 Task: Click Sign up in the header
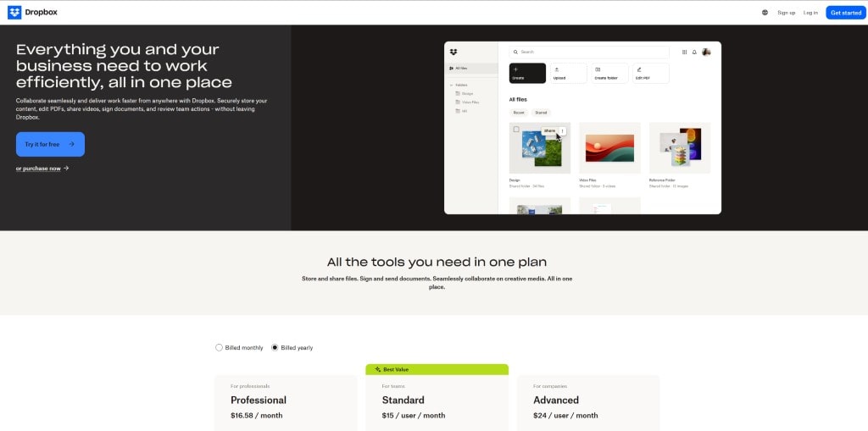click(x=786, y=13)
